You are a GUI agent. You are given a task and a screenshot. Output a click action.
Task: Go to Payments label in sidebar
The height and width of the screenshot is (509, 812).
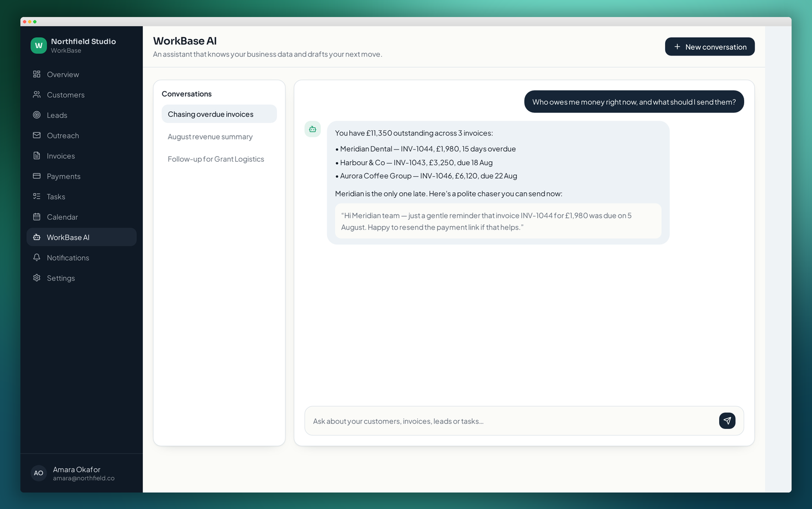click(63, 176)
